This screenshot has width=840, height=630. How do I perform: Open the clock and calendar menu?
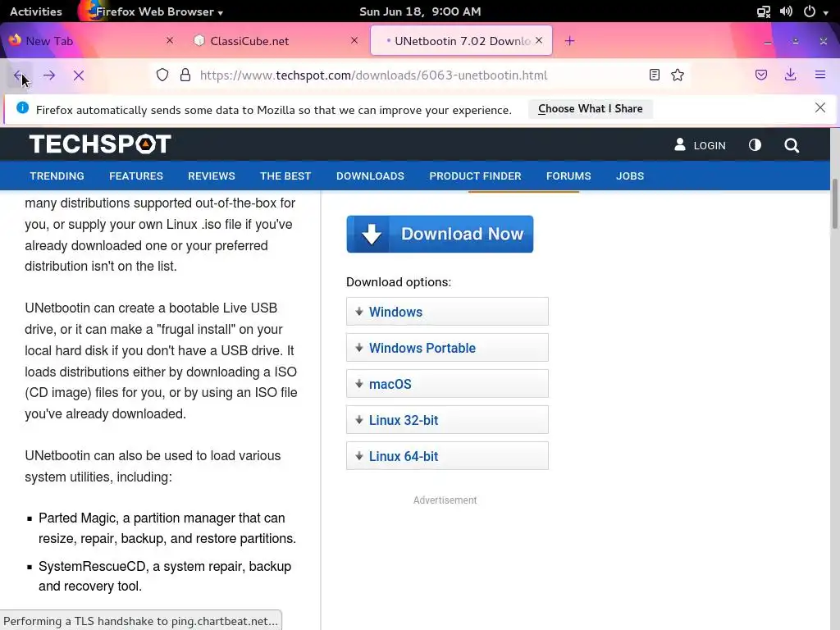(420, 11)
